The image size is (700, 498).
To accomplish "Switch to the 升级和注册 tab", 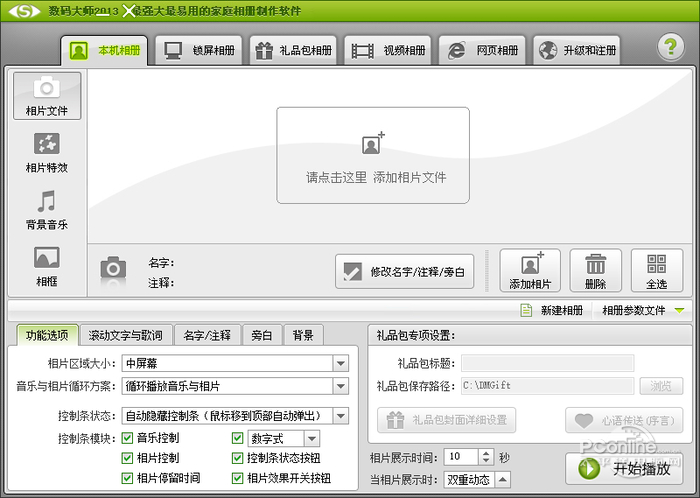I will point(577,50).
